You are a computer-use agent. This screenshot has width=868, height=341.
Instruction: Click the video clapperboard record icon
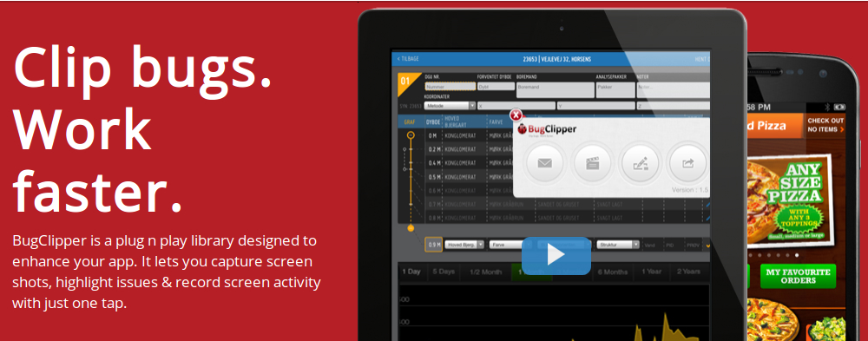click(592, 163)
